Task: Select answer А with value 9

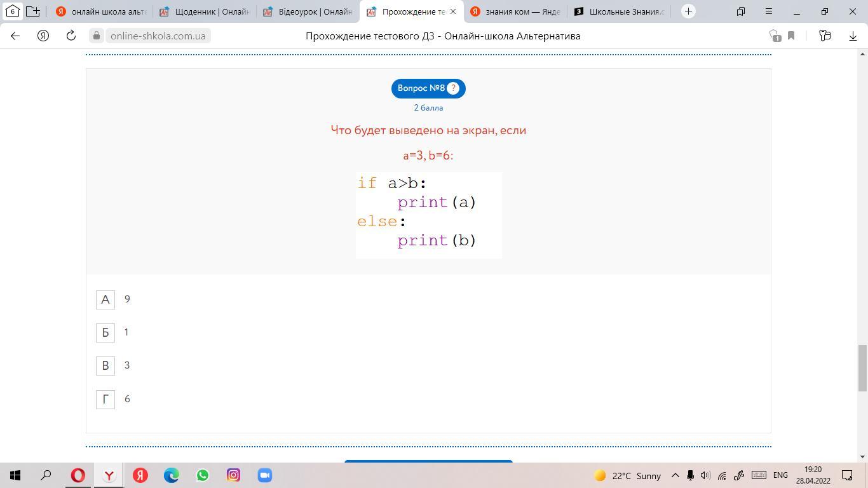Action: point(105,299)
